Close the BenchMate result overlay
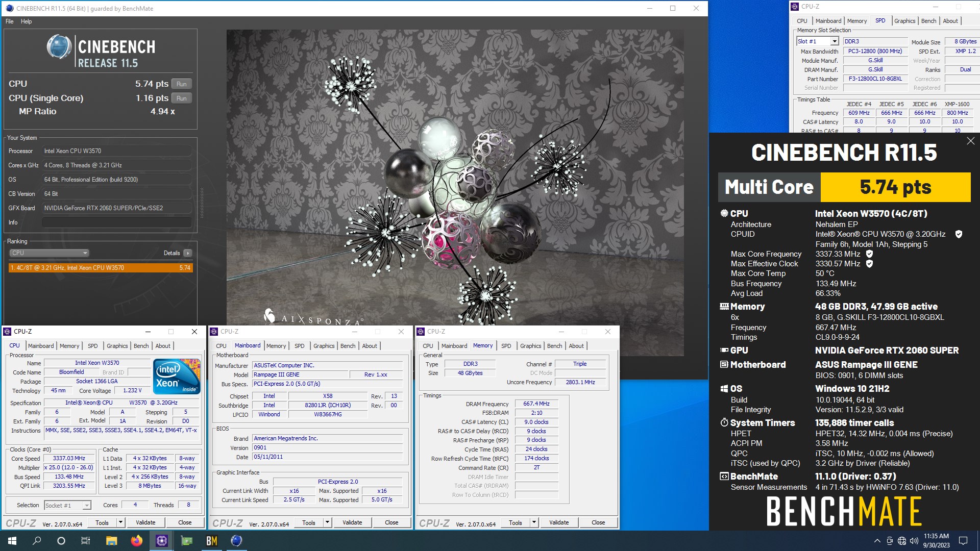 [970, 141]
